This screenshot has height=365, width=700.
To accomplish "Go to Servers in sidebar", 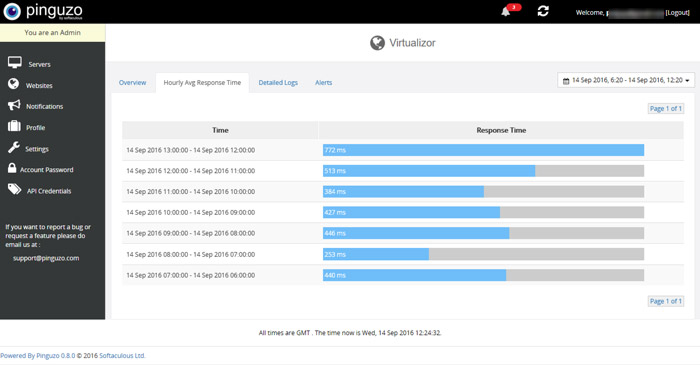I will [39, 64].
